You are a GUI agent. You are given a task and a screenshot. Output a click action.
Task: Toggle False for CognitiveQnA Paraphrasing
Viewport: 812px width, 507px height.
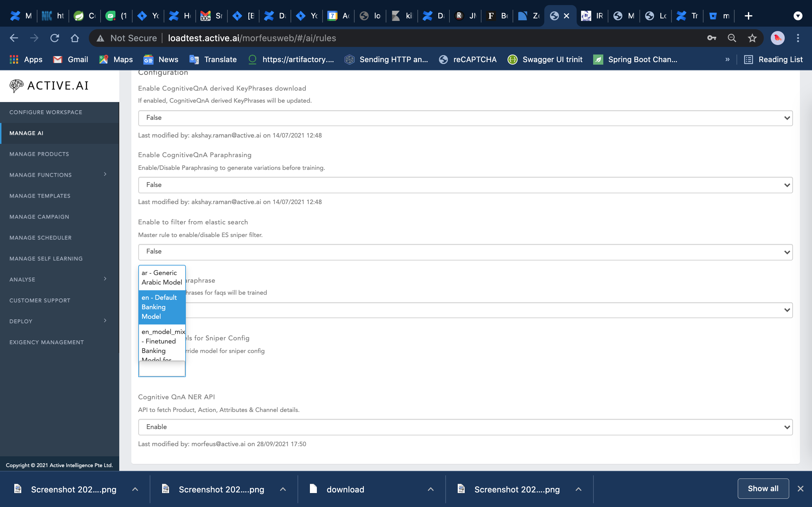point(465,184)
